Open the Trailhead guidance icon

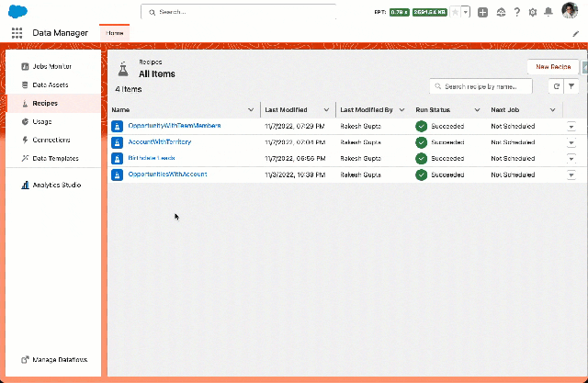(x=501, y=12)
